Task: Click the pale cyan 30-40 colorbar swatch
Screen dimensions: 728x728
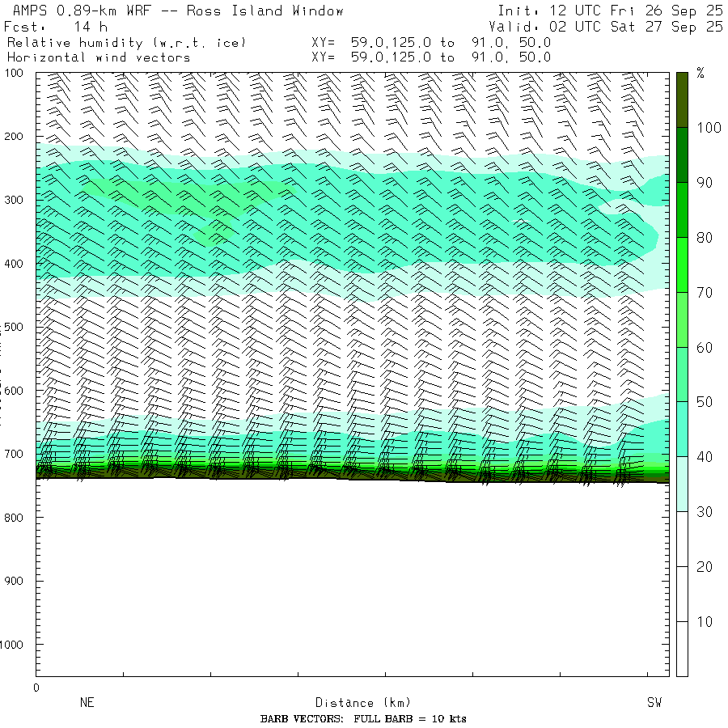Action: (x=682, y=484)
